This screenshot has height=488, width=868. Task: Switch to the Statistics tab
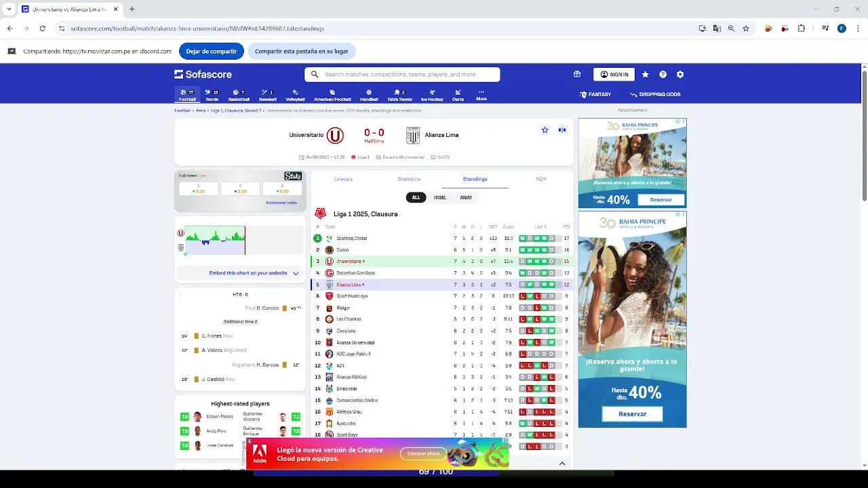tap(409, 179)
